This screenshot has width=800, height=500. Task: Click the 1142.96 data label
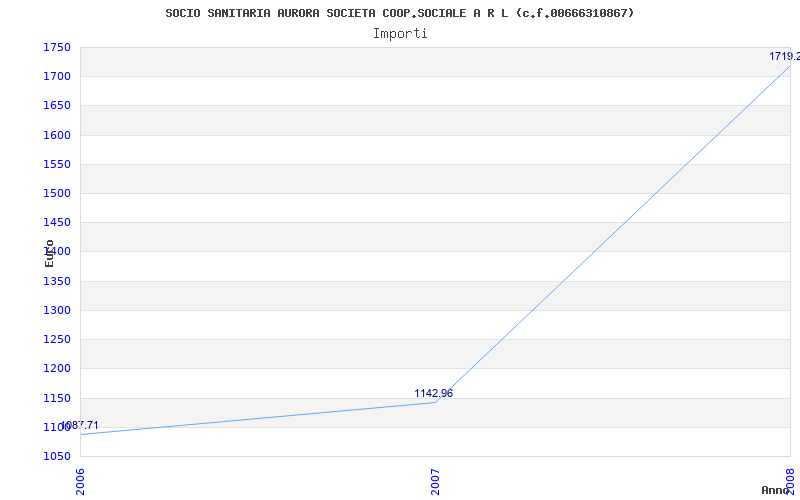[x=433, y=393]
